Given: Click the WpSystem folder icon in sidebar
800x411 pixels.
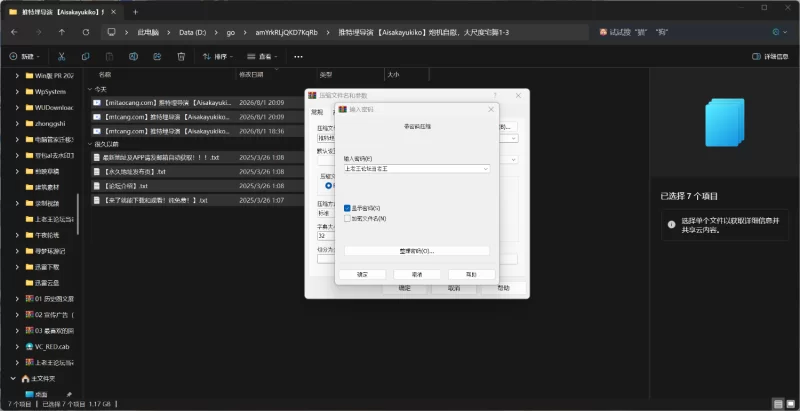Looking at the screenshot, I should pos(30,92).
